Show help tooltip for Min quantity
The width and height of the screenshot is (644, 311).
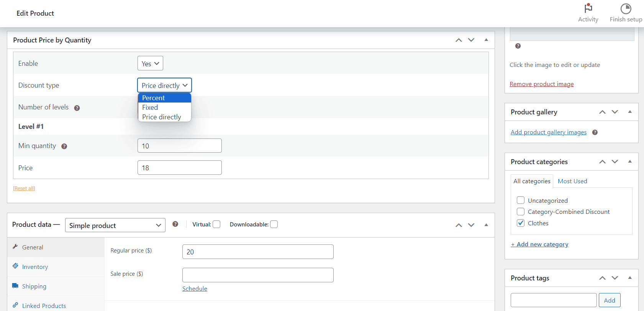64,146
